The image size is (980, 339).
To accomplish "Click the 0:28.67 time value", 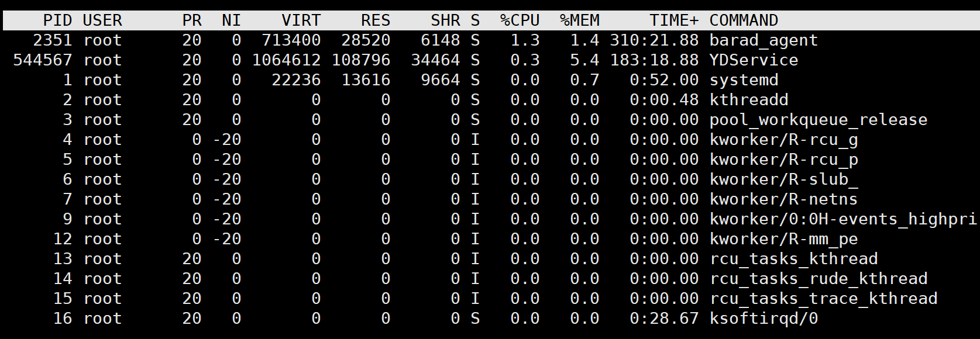I will point(664,319).
